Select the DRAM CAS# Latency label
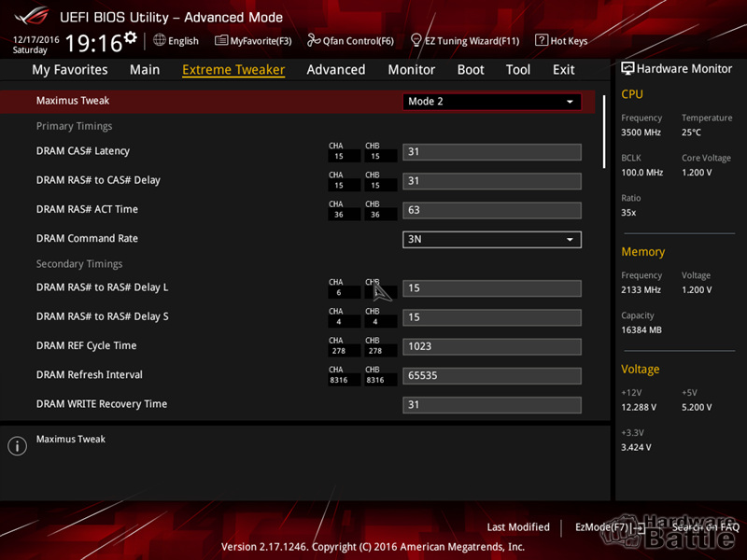The height and width of the screenshot is (560, 747). pos(83,151)
